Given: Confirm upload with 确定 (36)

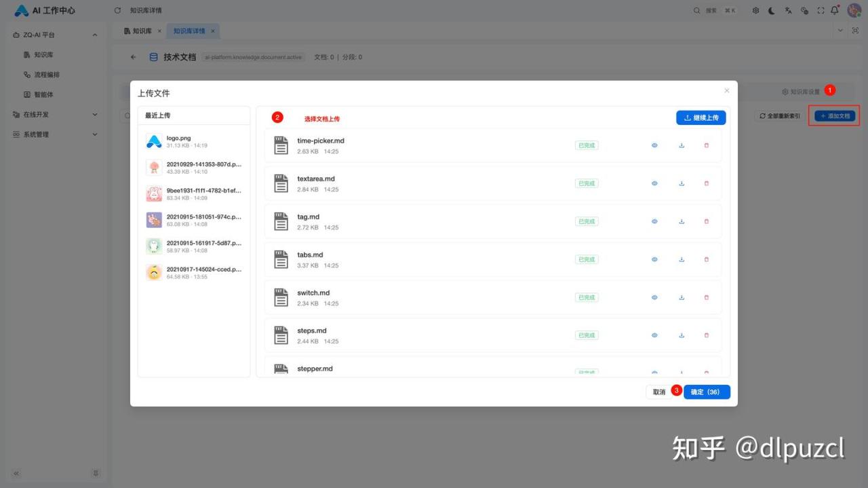Looking at the screenshot, I should [706, 392].
